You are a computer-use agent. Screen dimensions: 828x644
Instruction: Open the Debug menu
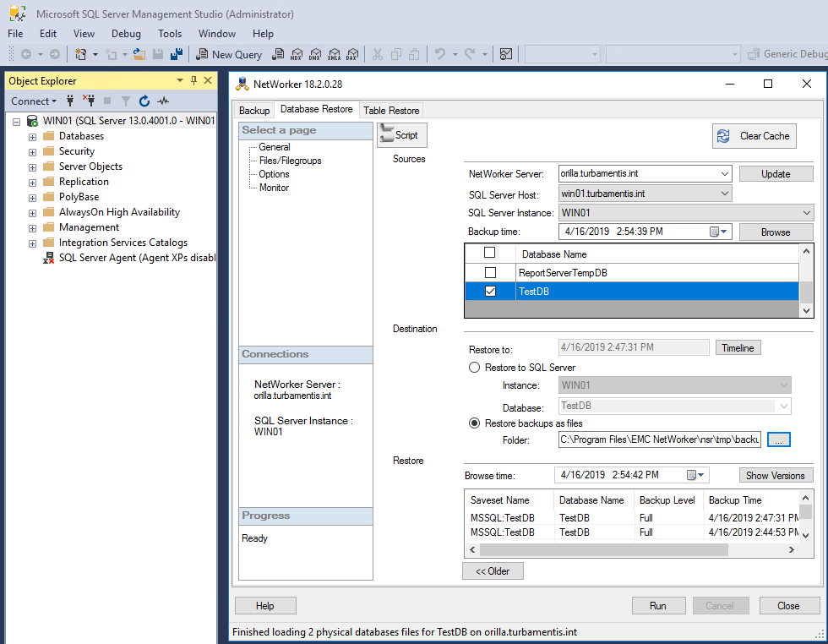click(x=126, y=33)
